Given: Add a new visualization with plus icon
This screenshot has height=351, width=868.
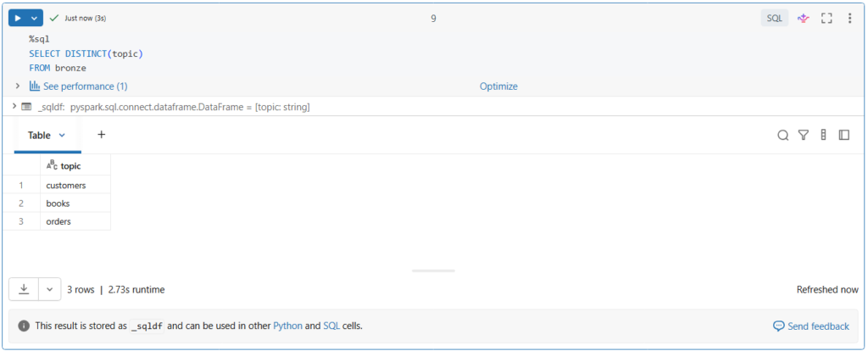Looking at the screenshot, I should point(102,135).
